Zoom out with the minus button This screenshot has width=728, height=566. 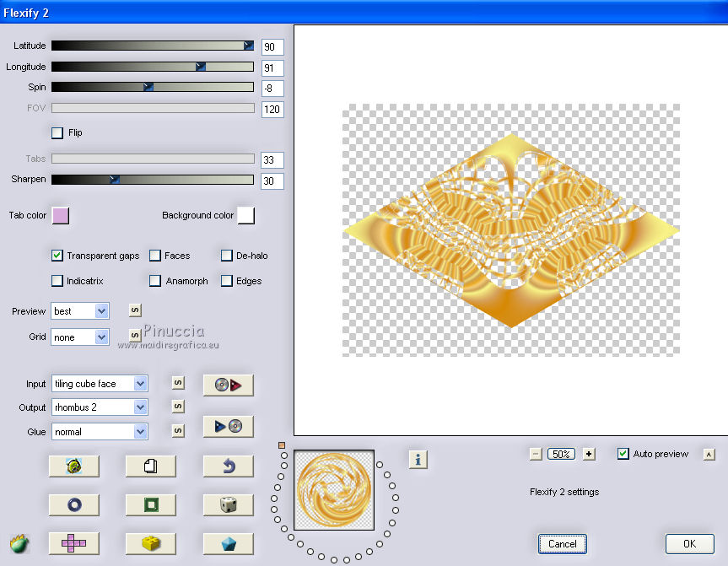[536, 454]
